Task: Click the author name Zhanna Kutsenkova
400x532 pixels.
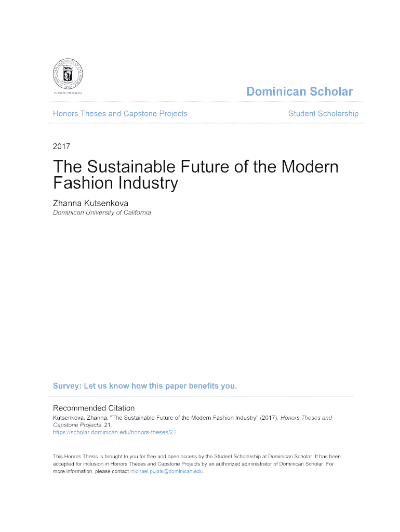Action: coord(90,203)
